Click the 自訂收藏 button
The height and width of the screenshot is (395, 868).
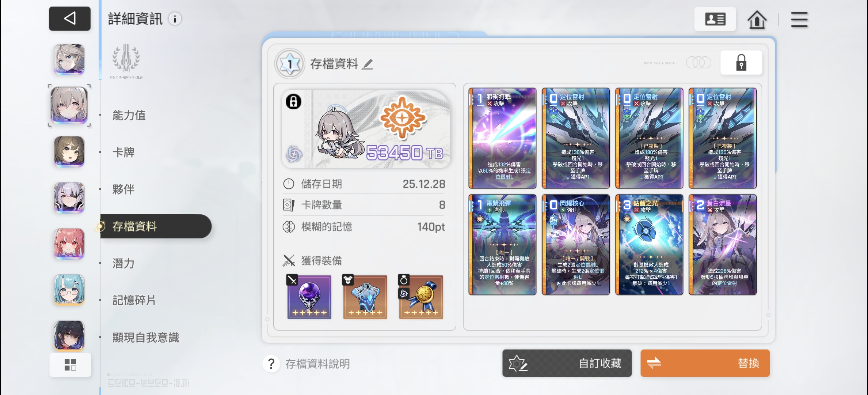[567, 363]
